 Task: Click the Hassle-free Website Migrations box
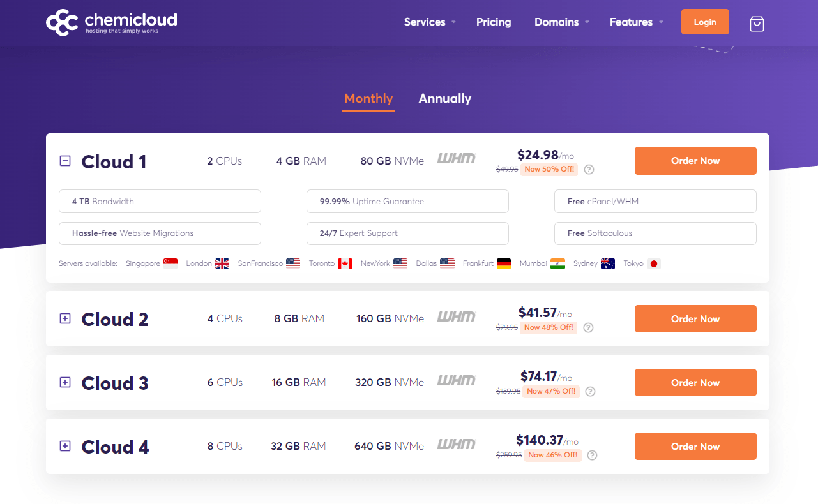[x=160, y=233]
